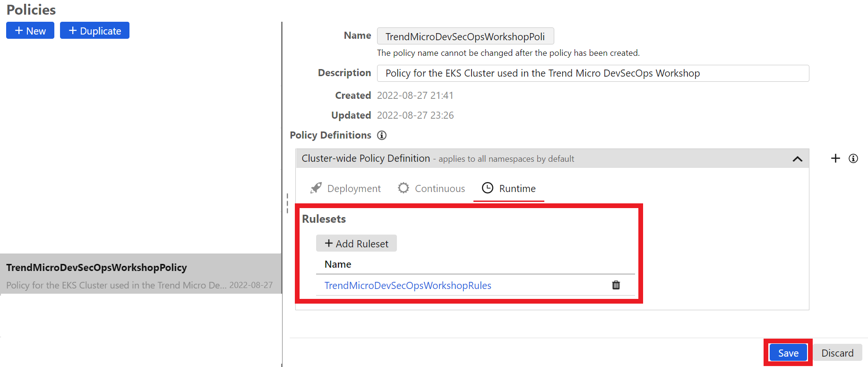
Task: Click the Cluster-wide Policy Definition header
Action: coord(552,158)
